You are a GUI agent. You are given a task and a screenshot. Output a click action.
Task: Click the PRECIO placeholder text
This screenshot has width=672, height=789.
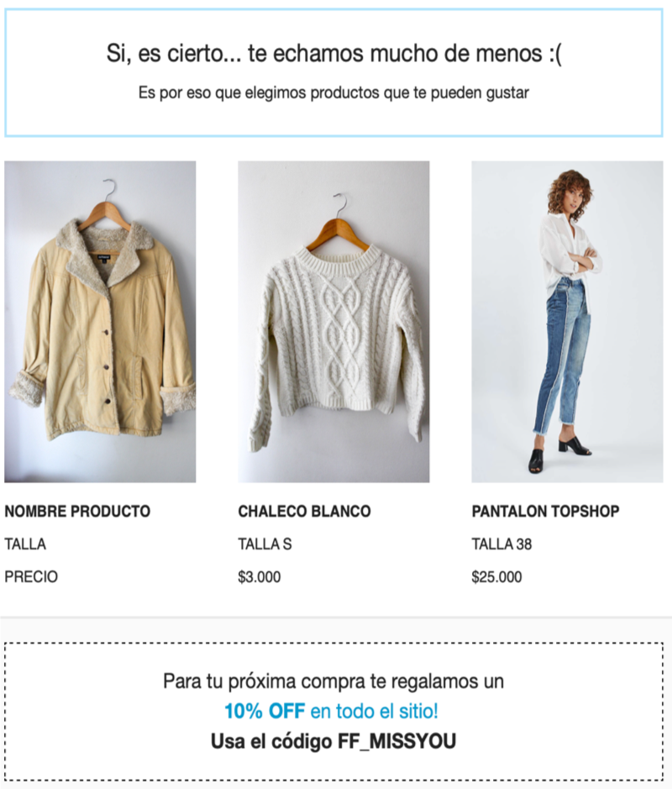(31, 576)
